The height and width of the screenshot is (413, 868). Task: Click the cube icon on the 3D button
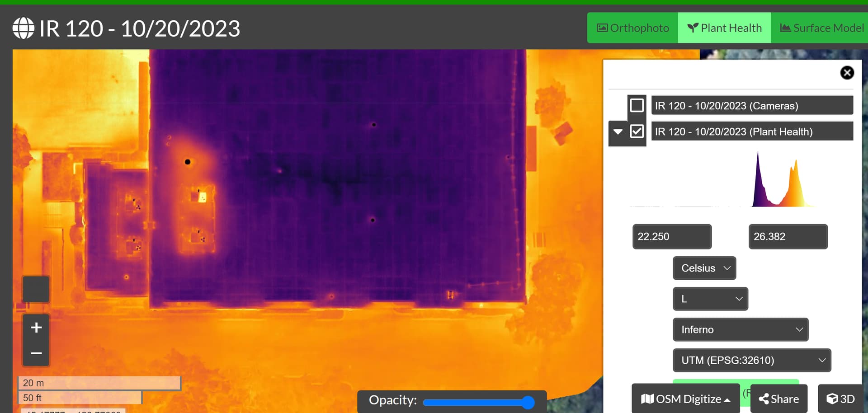(x=832, y=399)
